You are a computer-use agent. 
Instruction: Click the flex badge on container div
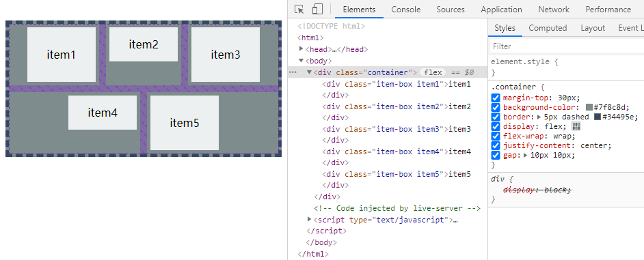433,72
